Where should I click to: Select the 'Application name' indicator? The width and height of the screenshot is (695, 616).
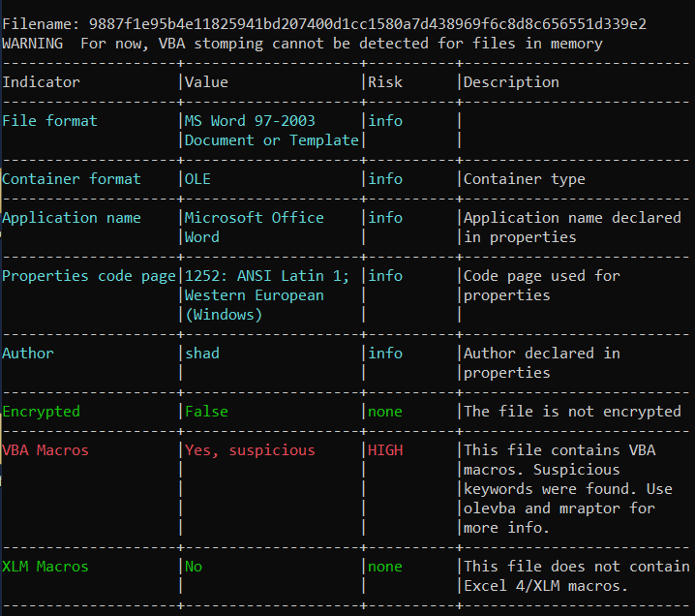pyautogui.click(x=72, y=218)
